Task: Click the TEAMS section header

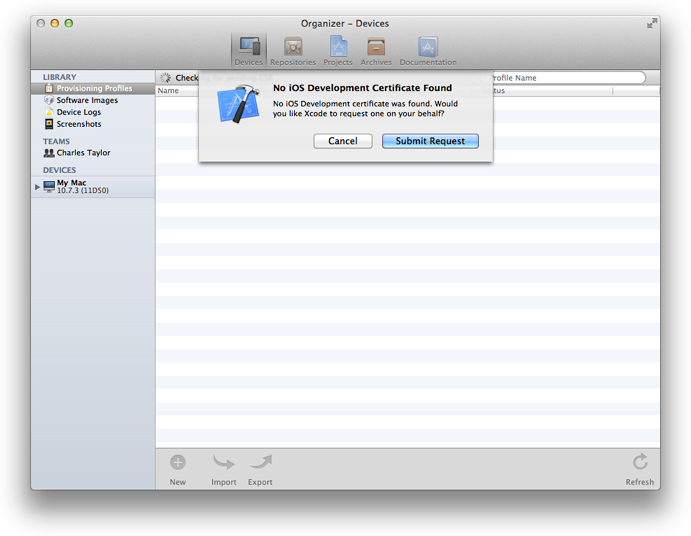Action: click(56, 141)
